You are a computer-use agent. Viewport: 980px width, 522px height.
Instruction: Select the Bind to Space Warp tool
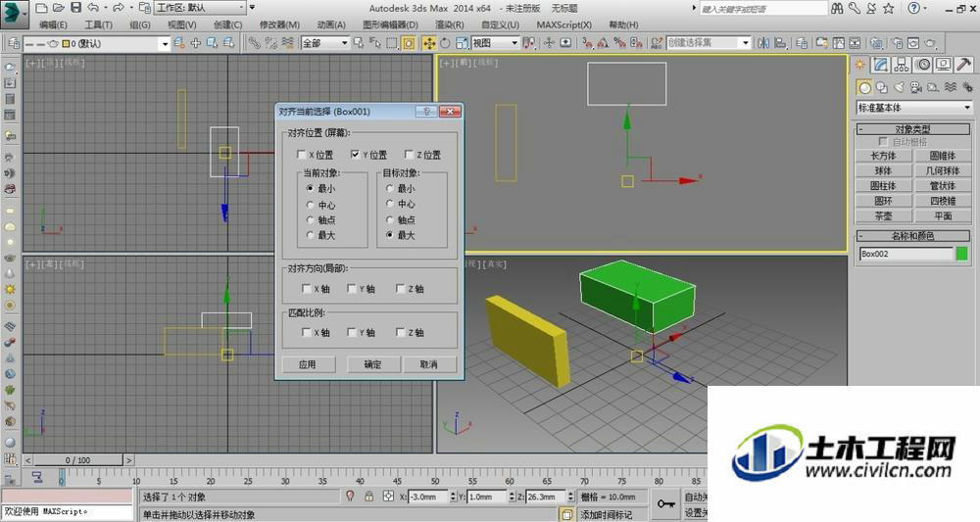(287, 43)
